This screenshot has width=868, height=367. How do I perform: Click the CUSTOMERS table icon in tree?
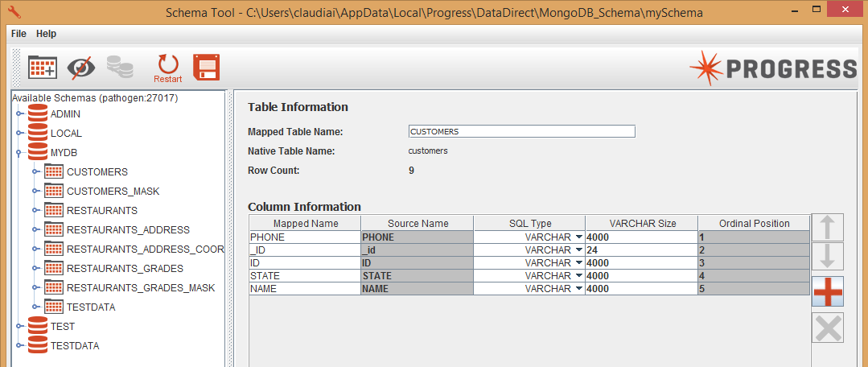coord(54,171)
